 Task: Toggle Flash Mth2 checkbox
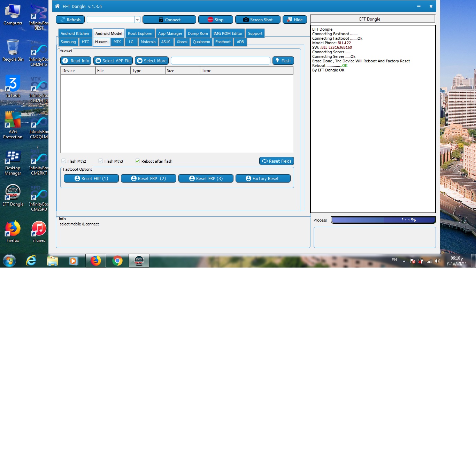[x=64, y=161]
